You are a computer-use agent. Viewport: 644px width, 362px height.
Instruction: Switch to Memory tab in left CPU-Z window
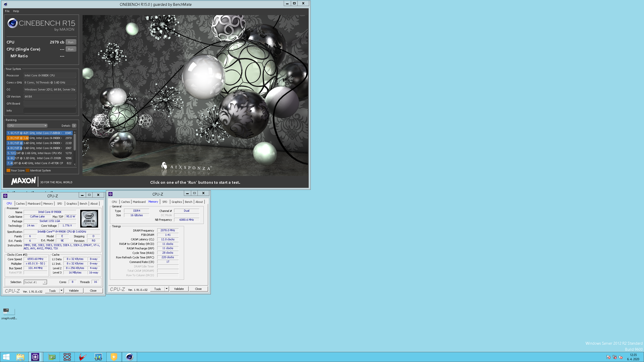48,204
